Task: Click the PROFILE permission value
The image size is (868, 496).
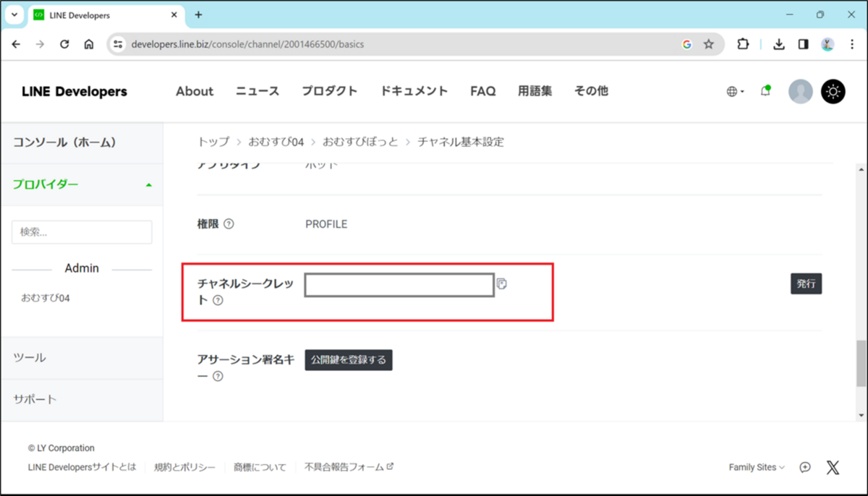Action: [326, 224]
